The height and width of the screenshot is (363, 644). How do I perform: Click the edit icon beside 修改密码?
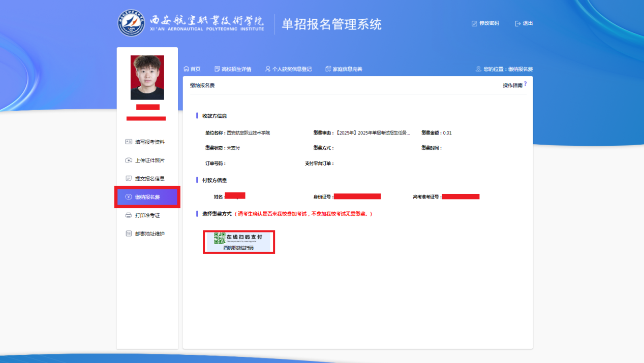pyautogui.click(x=474, y=23)
